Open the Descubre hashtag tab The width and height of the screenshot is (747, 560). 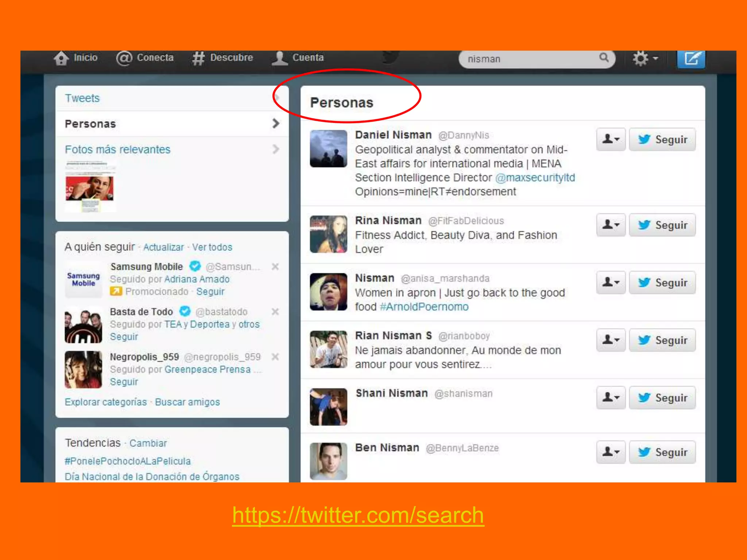click(222, 58)
